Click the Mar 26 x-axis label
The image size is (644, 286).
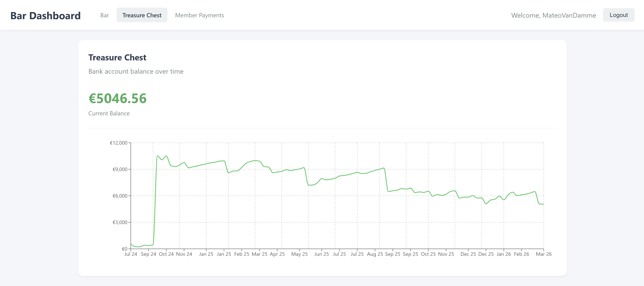[x=543, y=254]
